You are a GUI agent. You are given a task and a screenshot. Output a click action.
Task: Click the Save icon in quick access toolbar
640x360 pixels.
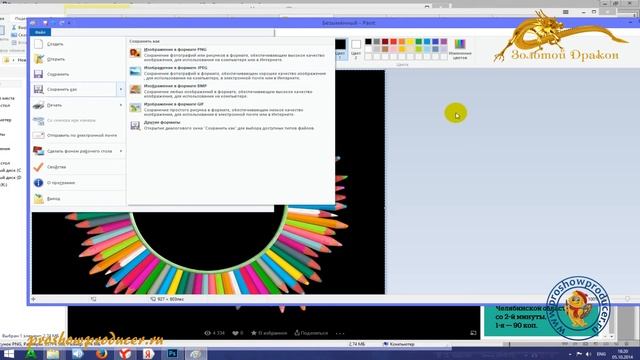(x=44, y=23)
